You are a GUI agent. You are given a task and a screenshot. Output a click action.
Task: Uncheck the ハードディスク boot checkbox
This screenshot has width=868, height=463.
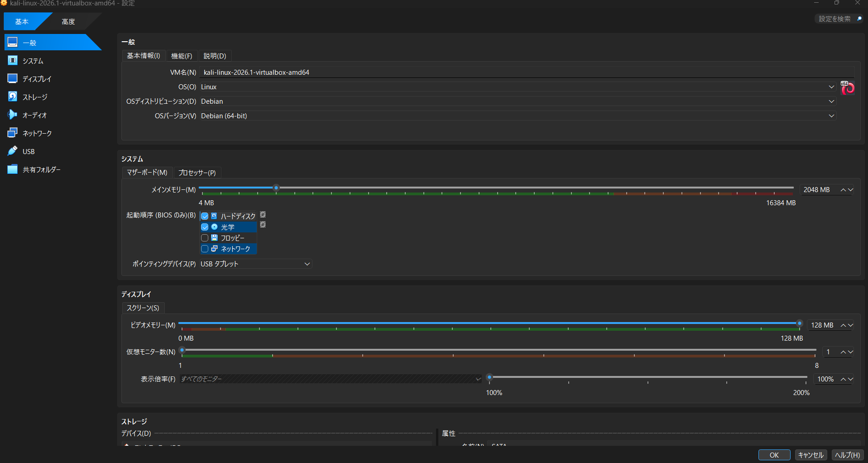(205, 216)
